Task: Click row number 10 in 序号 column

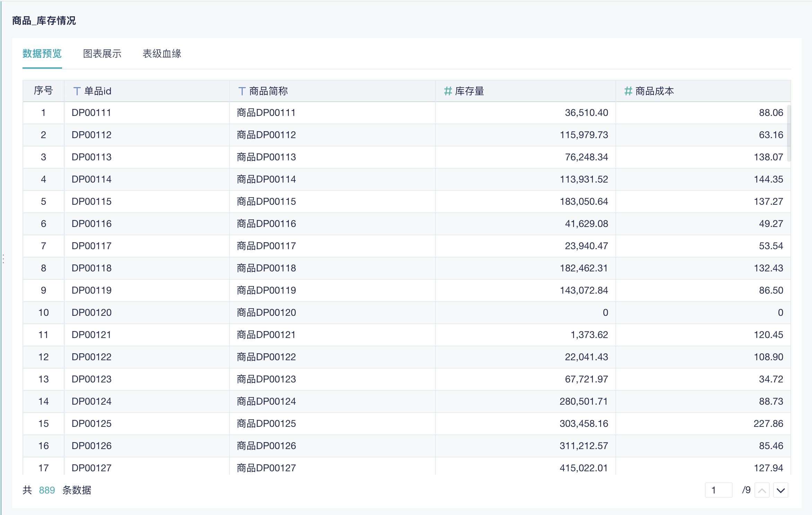Action: 43,313
